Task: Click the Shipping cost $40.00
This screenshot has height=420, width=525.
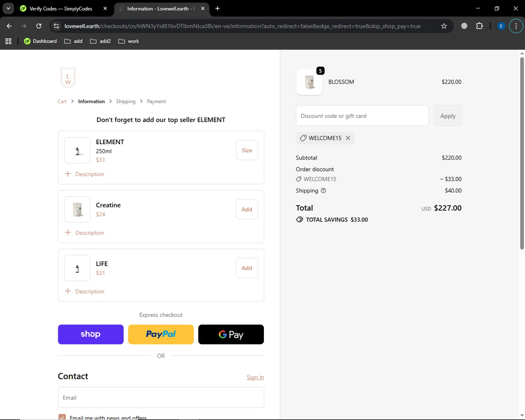Action: coord(453,190)
